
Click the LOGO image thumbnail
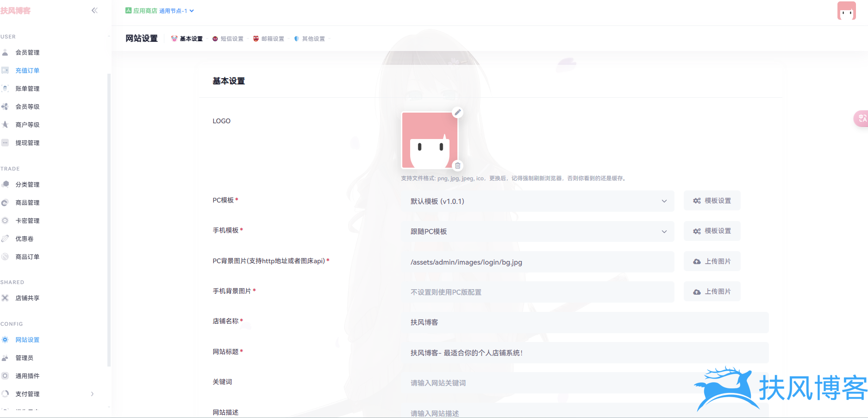[430, 140]
